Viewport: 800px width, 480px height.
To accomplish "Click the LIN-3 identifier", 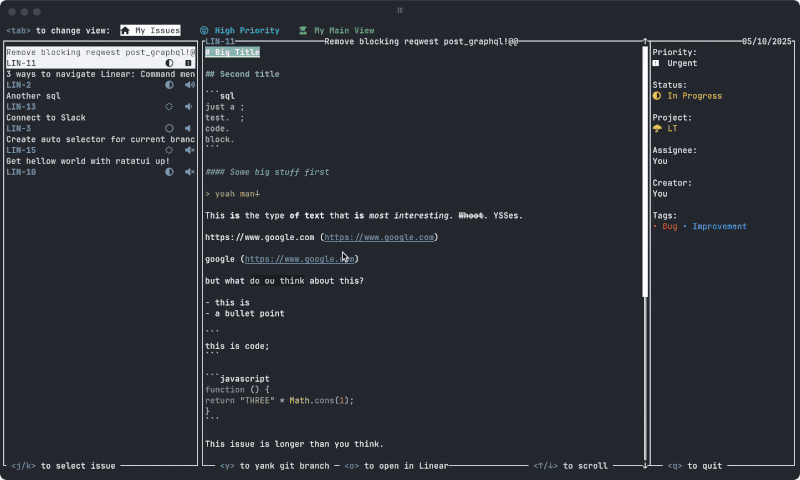I will (x=18, y=129).
